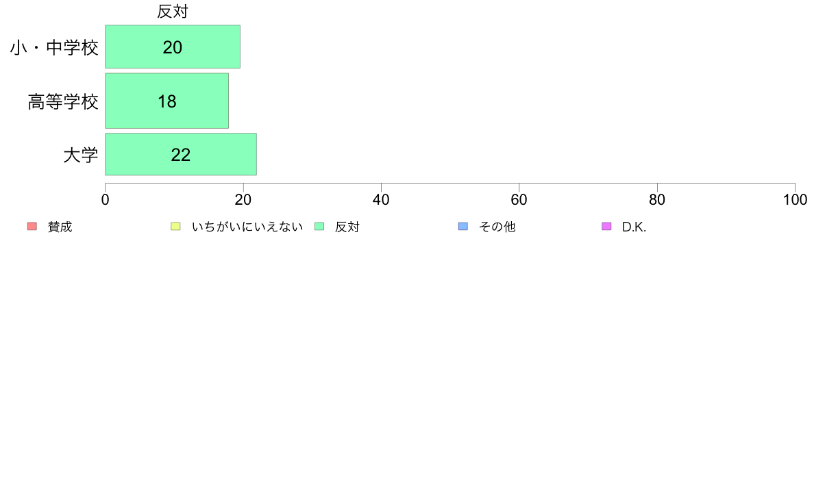Screen dimensions: 814x504
Task: Click the red 賛成 legend swatch
Action: click(32, 226)
